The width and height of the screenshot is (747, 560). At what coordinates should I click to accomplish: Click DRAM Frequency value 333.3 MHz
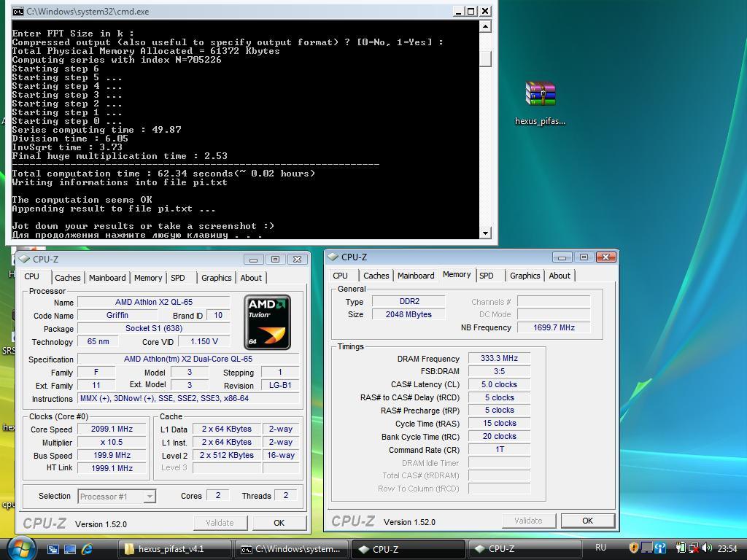pyautogui.click(x=499, y=358)
